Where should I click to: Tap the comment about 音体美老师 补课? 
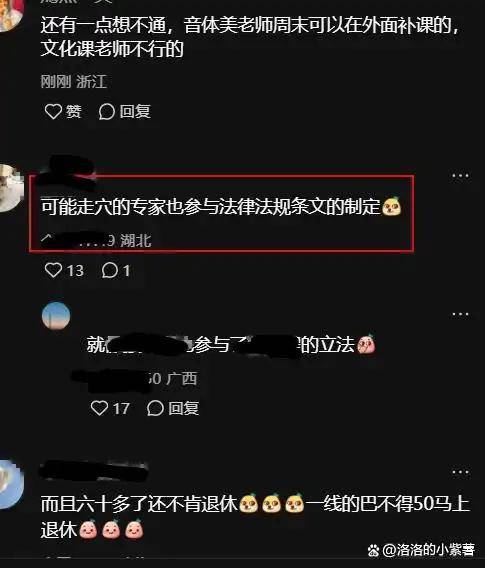click(251, 37)
